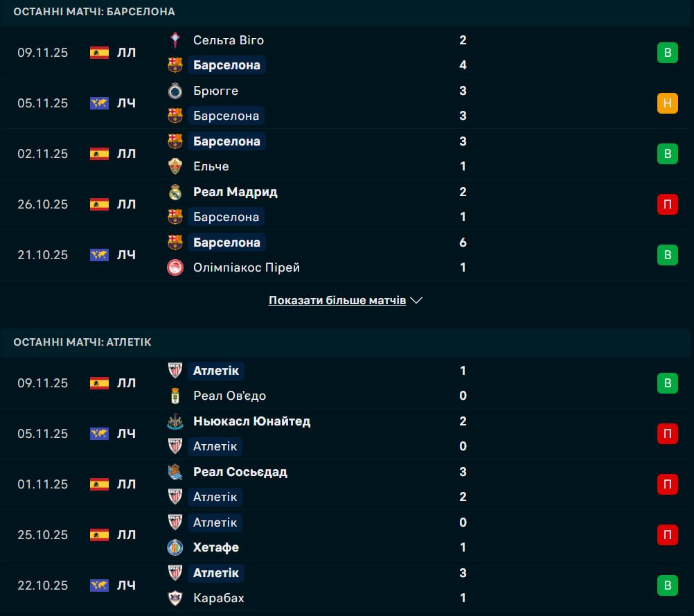The height and width of the screenshot is (616, 694).
Task: Click the Elche club crest
Action: (175, 166)
